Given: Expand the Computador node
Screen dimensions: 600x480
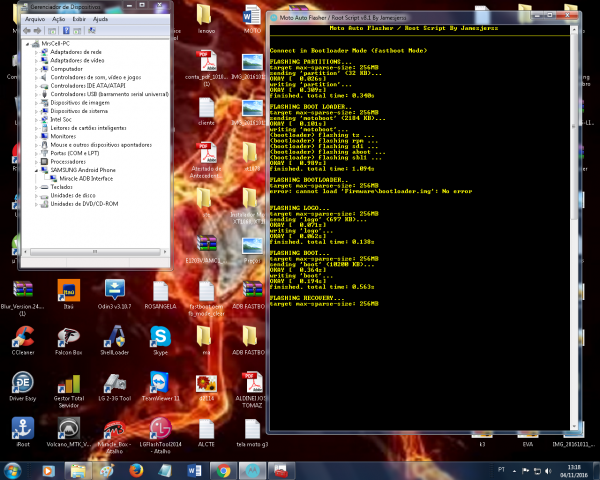Looking at the screenshot, I should click(37, 69).
